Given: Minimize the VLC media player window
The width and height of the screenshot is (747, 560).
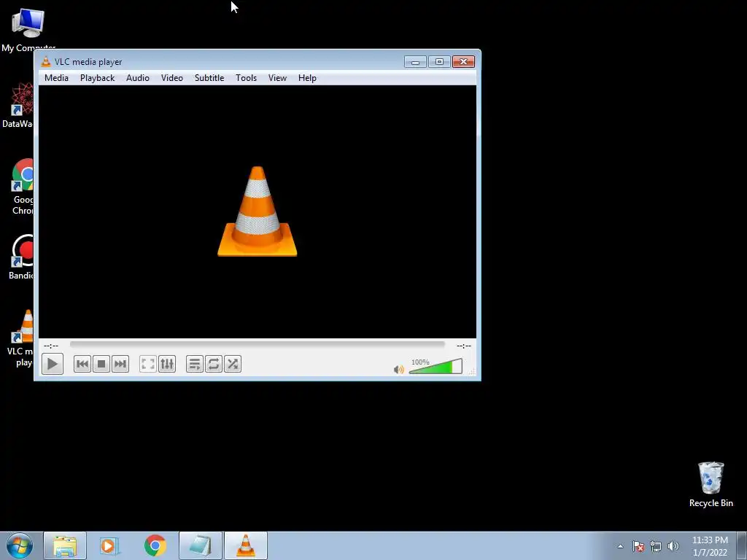Looking at the screenshot, I should [415, 62].
